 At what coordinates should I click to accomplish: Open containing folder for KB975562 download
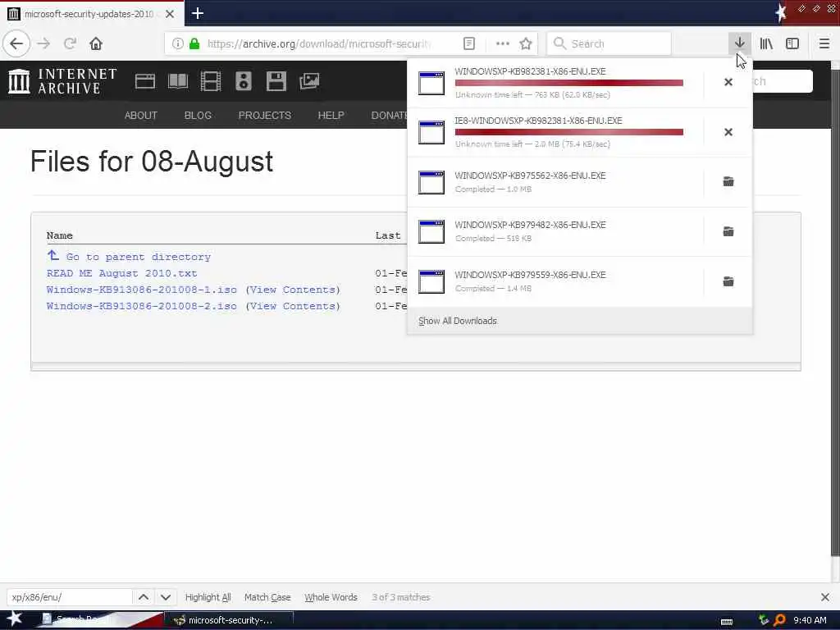tap(728, 181)
